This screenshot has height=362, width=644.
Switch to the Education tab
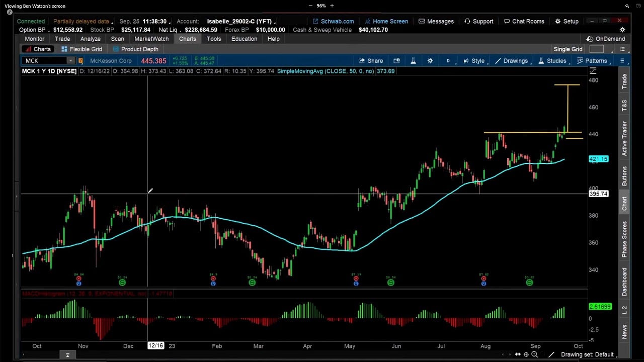244,39
